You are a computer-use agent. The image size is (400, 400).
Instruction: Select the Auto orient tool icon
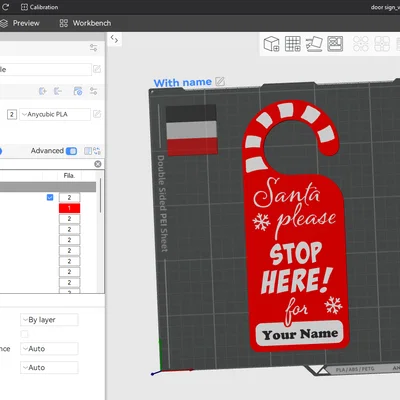[x=314, y=44]
